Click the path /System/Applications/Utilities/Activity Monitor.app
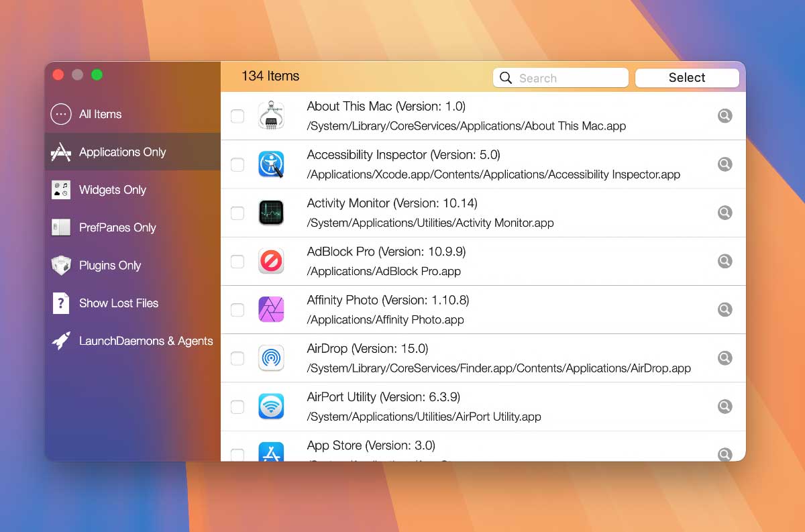 pos(431,223)
